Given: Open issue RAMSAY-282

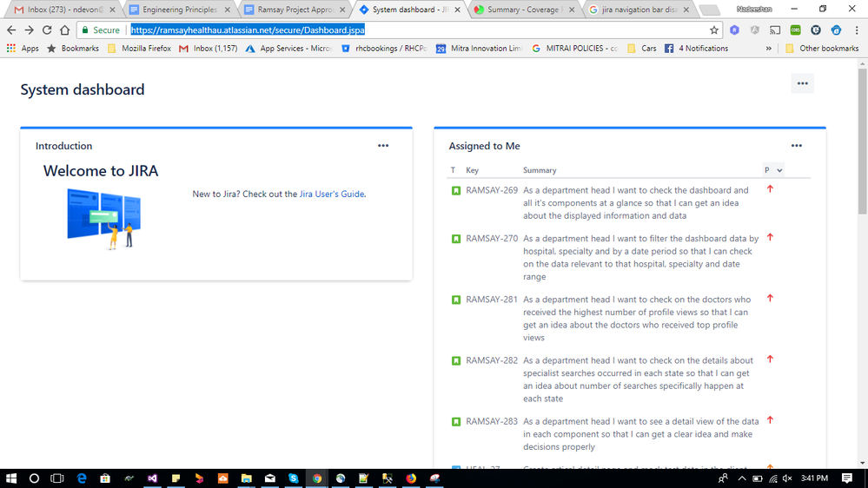Looking at the screenshot, I should pyautogui.click(x=492, y=360).
